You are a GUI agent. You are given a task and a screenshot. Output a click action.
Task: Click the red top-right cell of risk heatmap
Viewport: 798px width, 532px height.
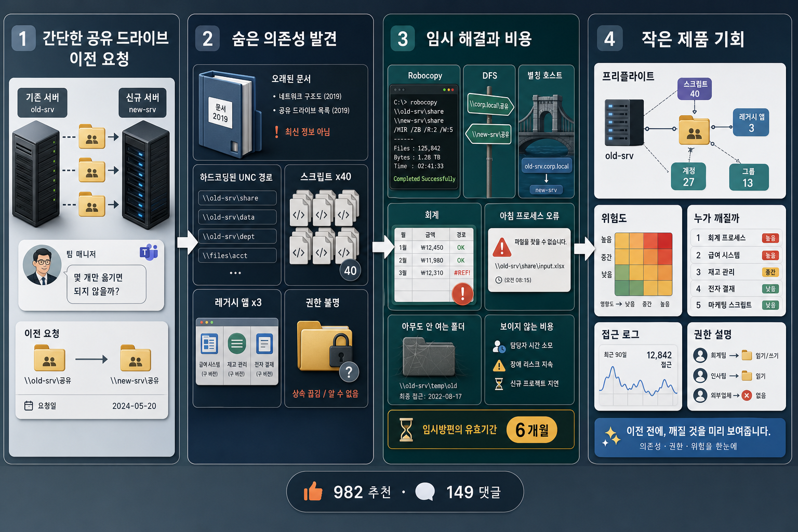(665, 241)
